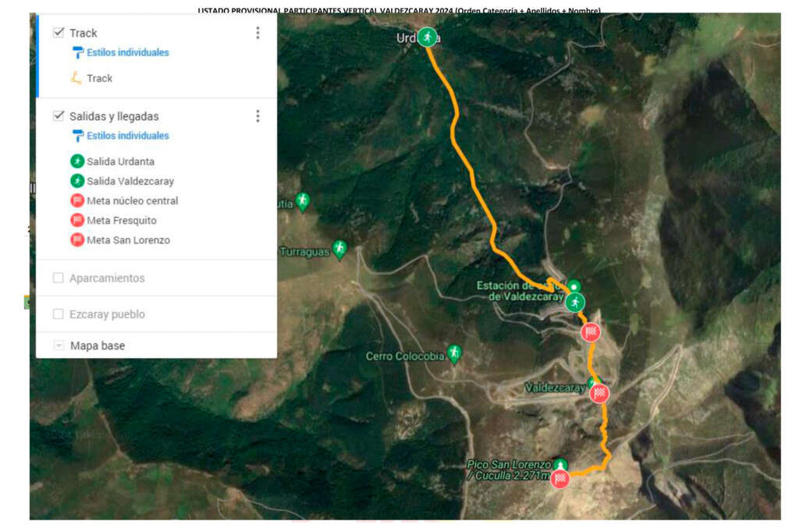Enable the Aparcamientos layer checkbox

click(x=59, y=278)
